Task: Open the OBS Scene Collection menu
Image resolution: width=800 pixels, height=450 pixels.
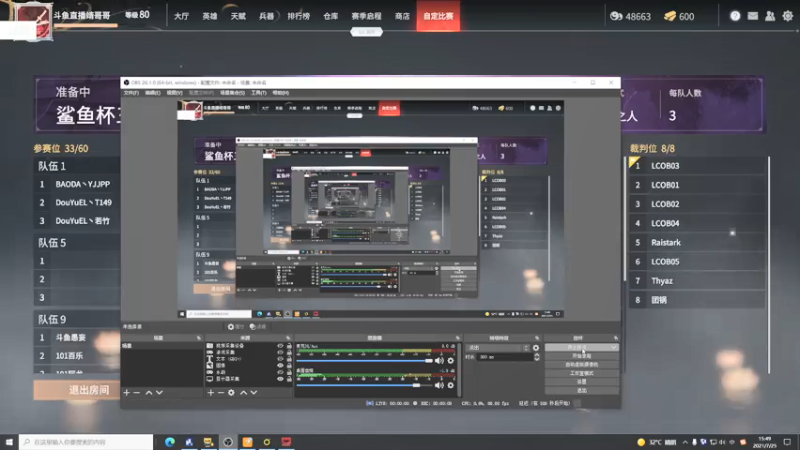Action: coord(232,93)
